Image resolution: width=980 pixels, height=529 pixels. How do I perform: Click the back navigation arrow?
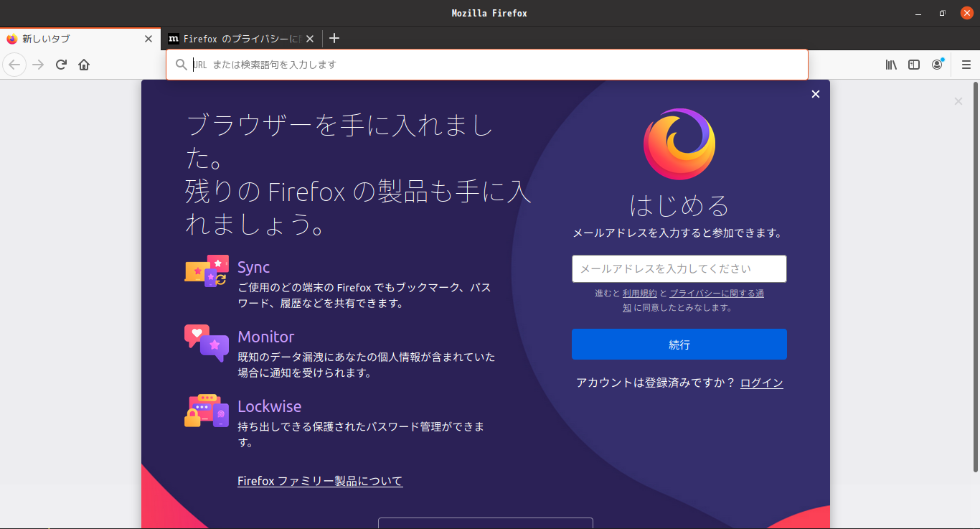click(x=14, y=65)
